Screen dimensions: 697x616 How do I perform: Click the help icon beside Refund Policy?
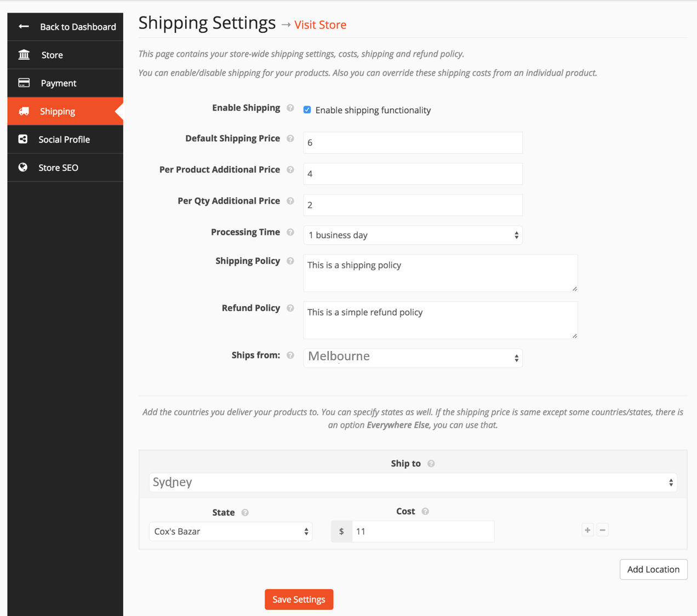pos(290,308)
